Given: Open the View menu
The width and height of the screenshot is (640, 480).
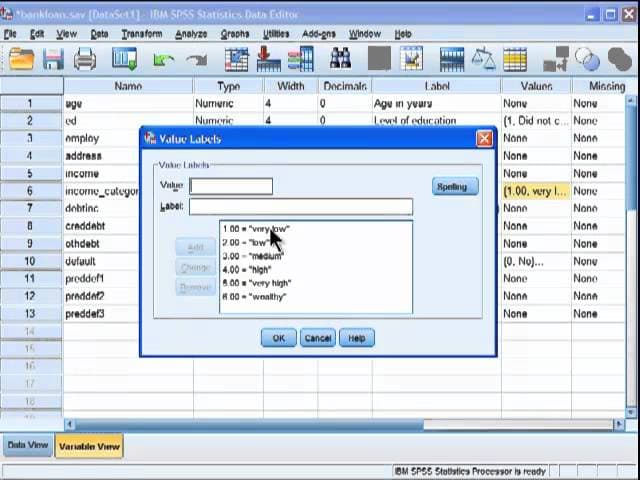Looking at the screenshot, I should coord(67,34).
